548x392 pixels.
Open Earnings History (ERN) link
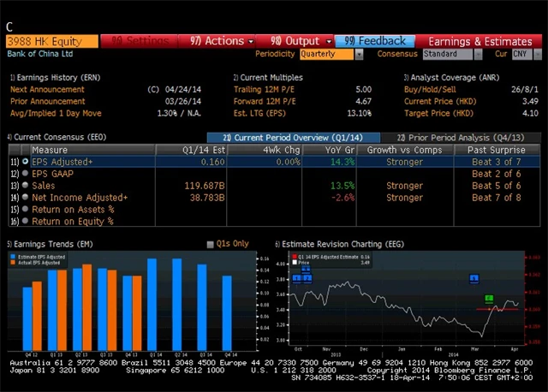pyautogui.click(x=55, y=78)
